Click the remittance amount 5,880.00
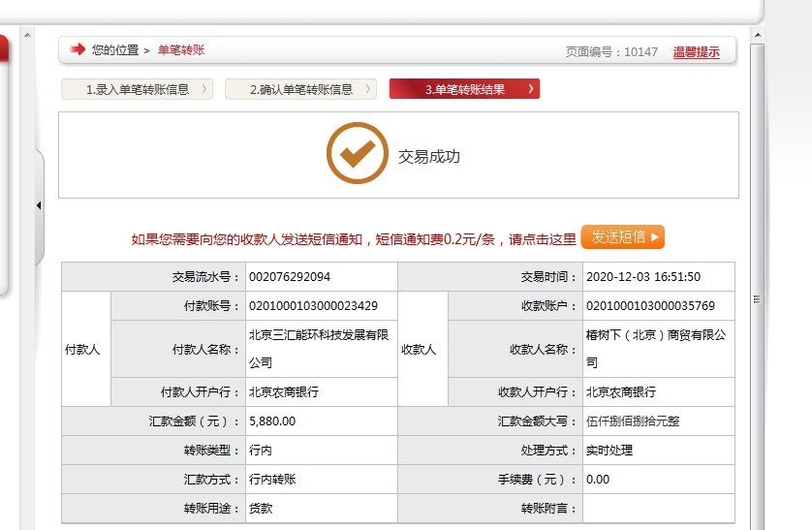 coord(272,421)
